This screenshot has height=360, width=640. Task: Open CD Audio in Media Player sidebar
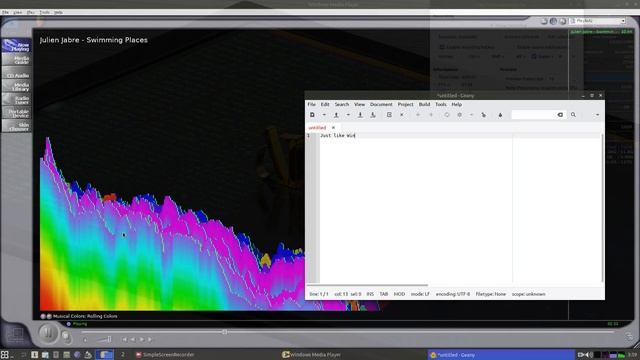coord(16,73)
